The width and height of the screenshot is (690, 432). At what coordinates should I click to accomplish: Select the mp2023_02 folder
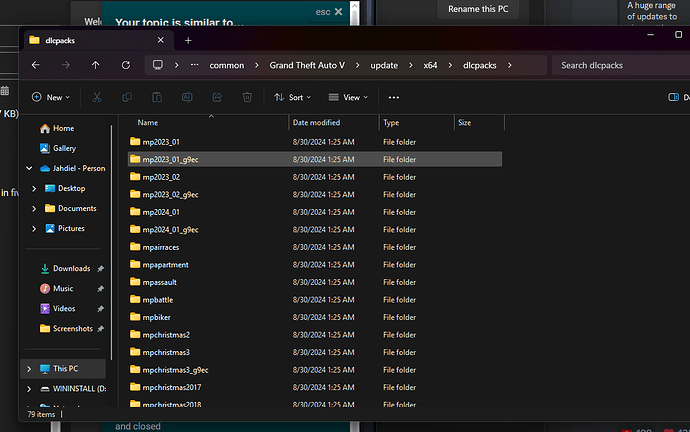(315, 177)
